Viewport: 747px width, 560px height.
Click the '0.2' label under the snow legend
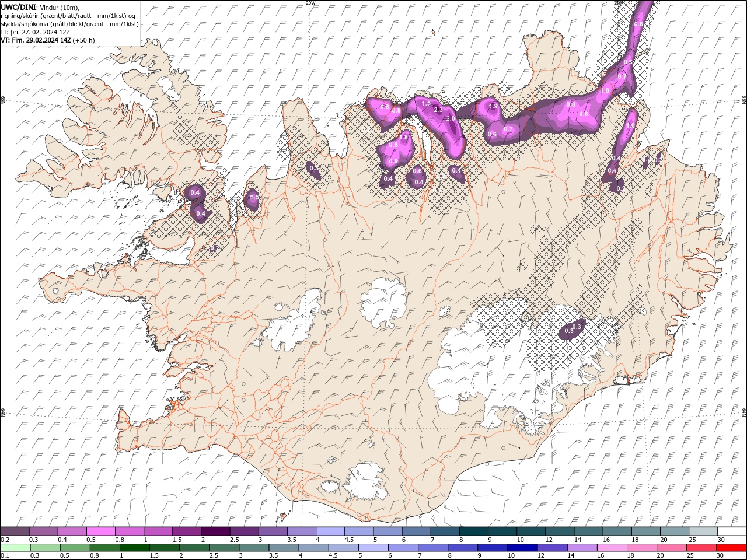tap(4, 540)
